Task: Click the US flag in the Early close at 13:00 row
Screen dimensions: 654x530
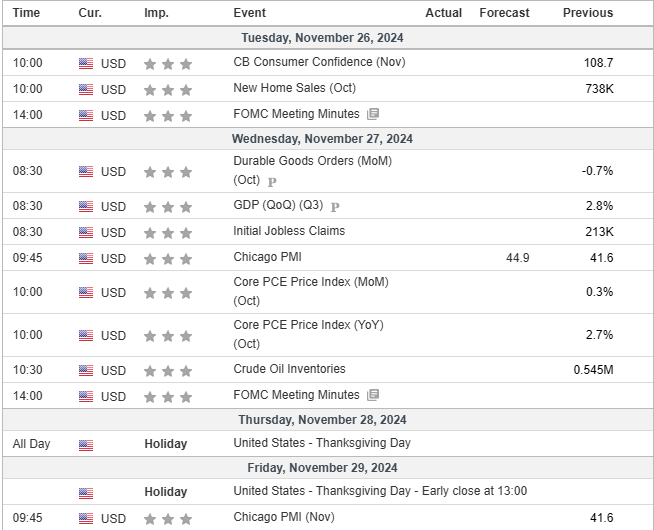Action: point(86,493)
